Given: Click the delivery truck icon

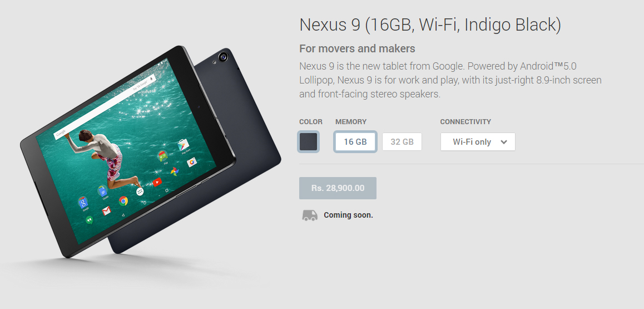Looking at the screenshot, I should point(310,215).
